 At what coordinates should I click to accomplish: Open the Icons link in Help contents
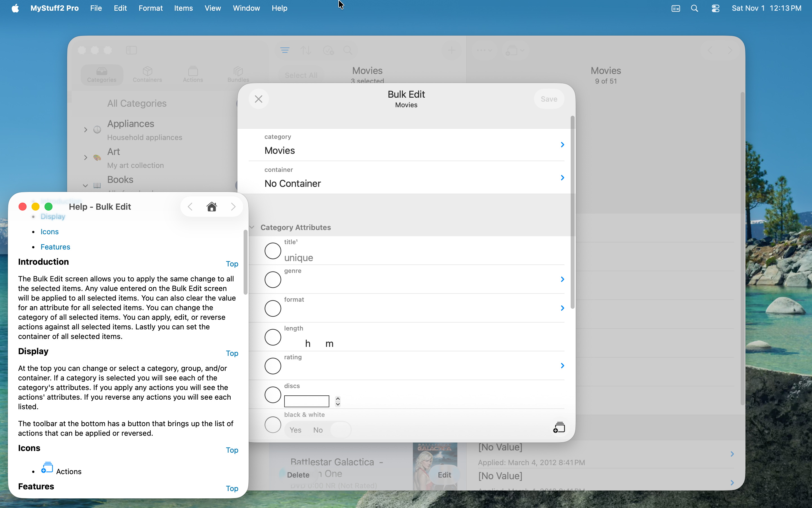coord(50,232)
